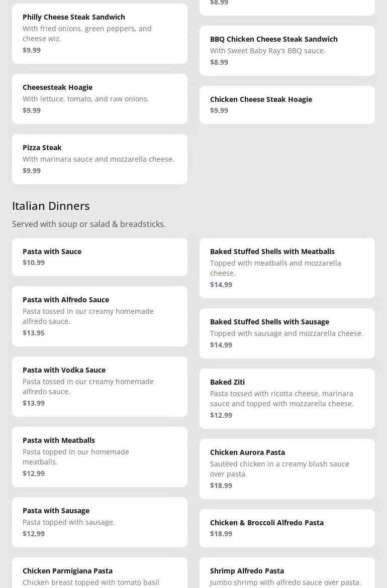Screen dimensions: 387x588
Task: Select Chicken Cheese Steak Hoagie
Action: [x=287, y=104]
